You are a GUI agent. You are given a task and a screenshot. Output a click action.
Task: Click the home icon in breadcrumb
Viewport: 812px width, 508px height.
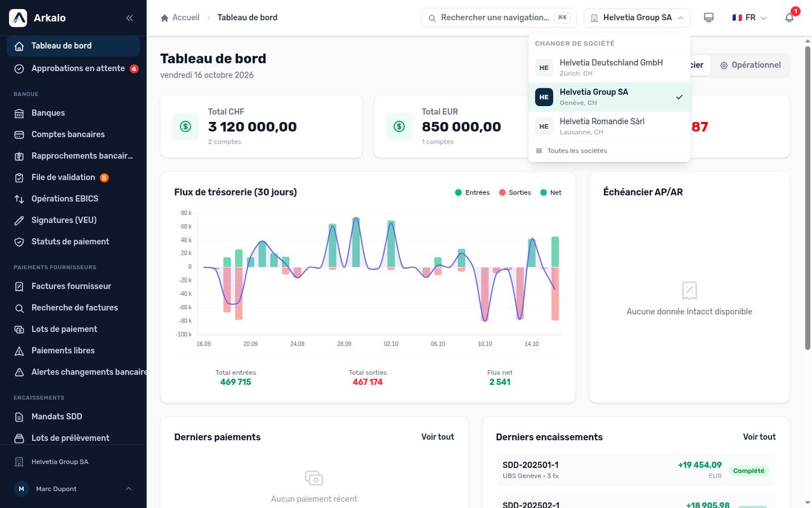click(165, 18)
